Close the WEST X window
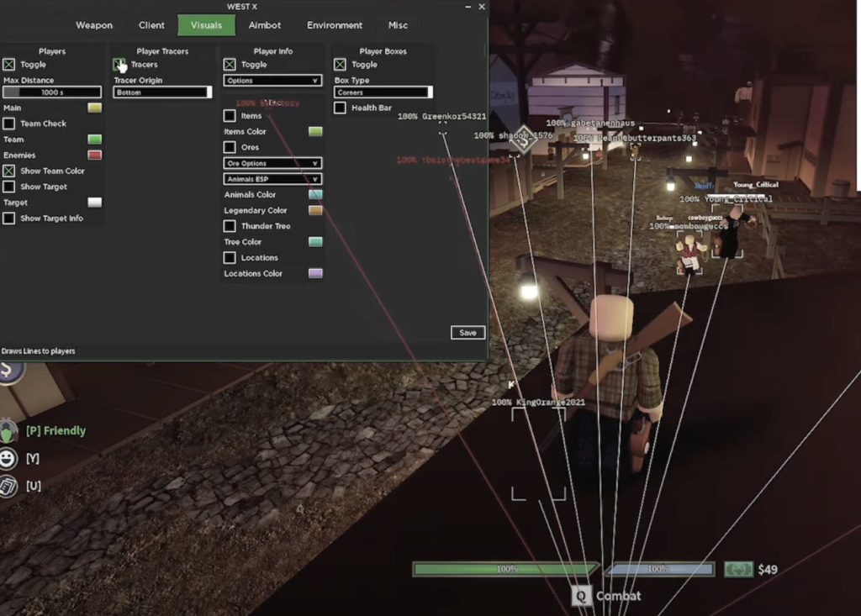The width and height of the screenshot is (861, 616). (x=482, y=7)
